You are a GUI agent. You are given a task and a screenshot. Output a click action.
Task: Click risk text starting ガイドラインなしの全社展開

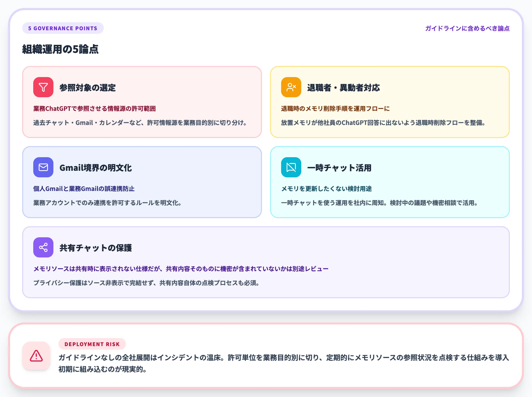pos(284,363)
